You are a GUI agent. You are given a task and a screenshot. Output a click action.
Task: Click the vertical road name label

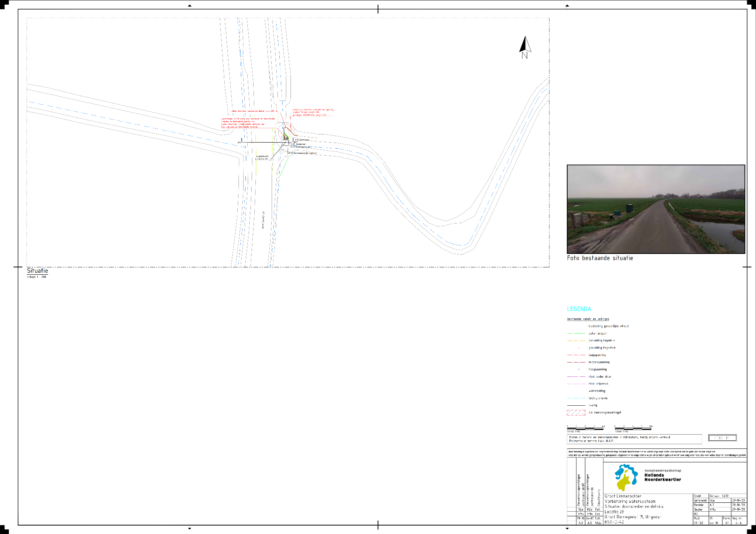point(263,220)
